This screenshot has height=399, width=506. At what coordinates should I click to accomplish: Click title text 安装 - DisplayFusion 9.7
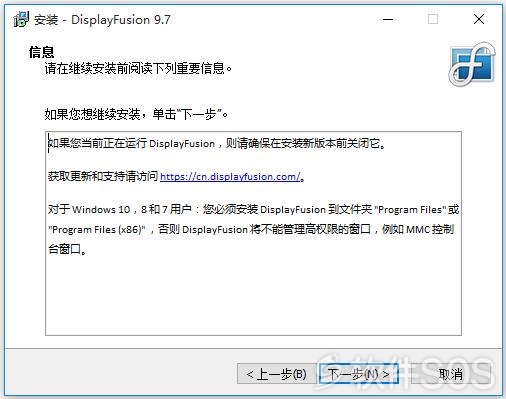tap(102, 20)
